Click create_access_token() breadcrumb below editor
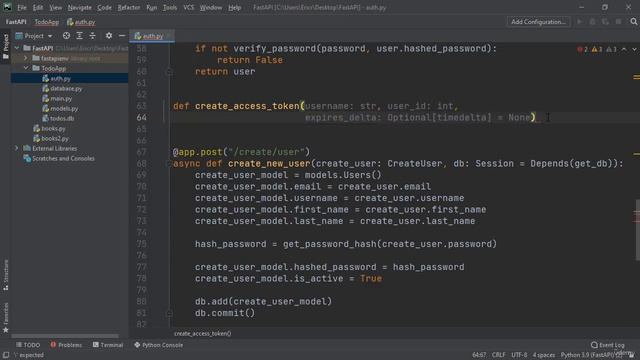The width and height of the screenshot is (640, 360). click(x=202, y=333)
